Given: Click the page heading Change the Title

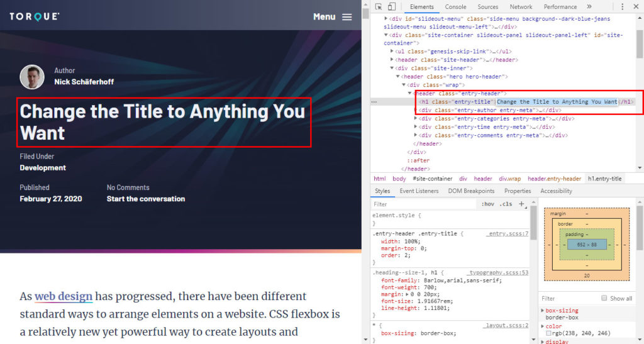Looking at the screenshot, I should coord(163,122).
